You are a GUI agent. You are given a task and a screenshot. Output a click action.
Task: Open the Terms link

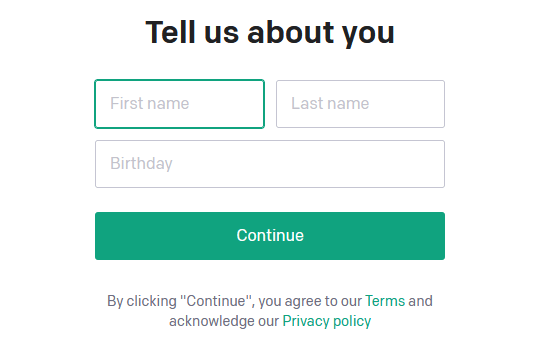(385, 301)
